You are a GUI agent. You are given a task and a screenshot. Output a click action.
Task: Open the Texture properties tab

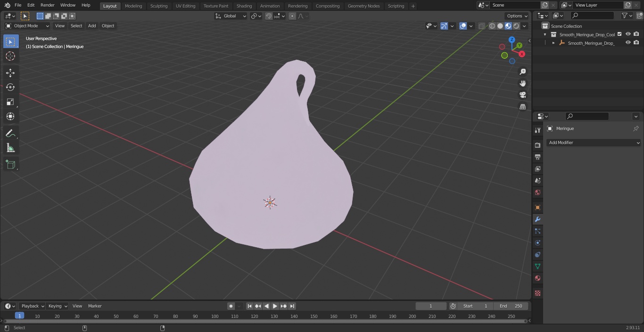coord(537,293)
